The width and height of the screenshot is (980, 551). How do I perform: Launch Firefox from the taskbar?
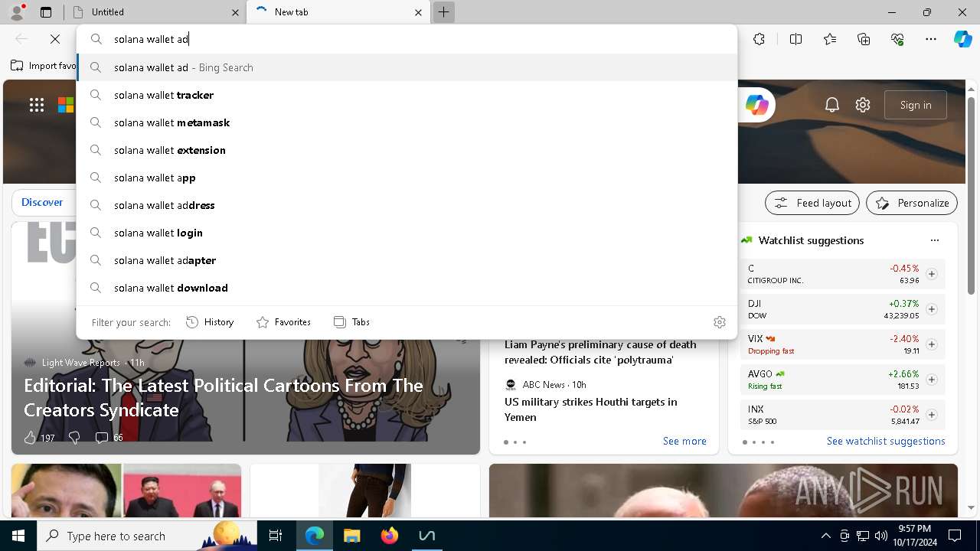390,536
